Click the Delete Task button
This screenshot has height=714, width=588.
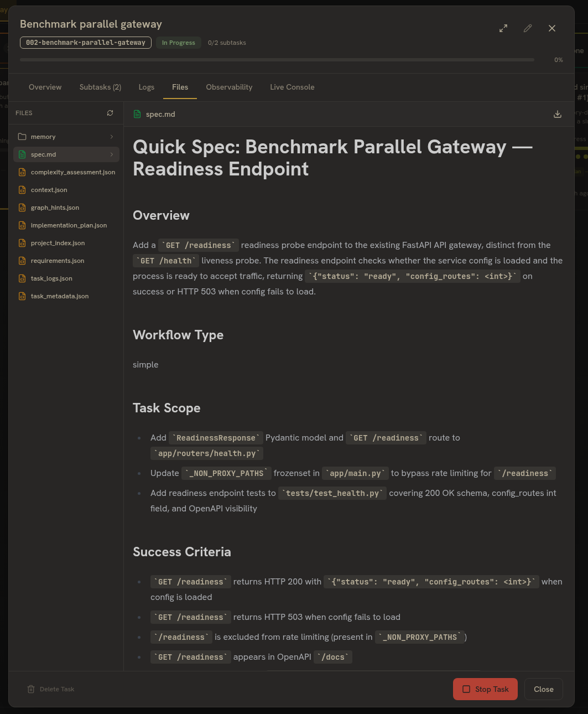(50, 689)
